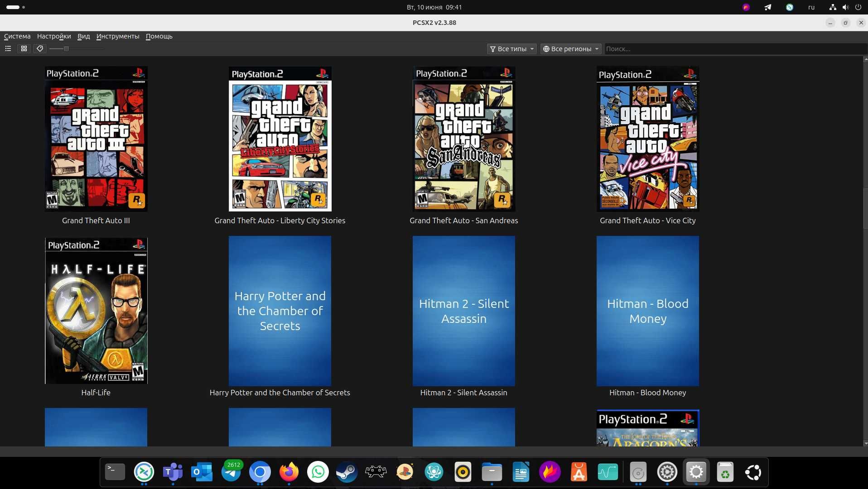Open System Monitor from the dock

[x=608, y=472]
